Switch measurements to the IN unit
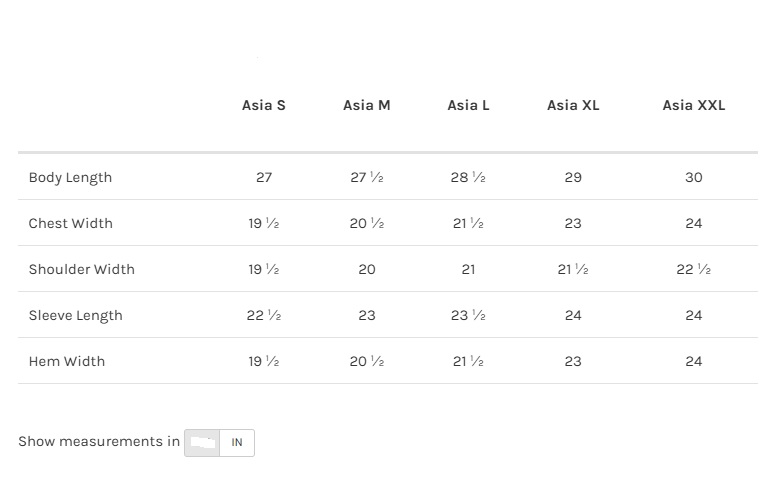Image resolution: width=779 pixels, height=487 pixels. click(237, 442)
